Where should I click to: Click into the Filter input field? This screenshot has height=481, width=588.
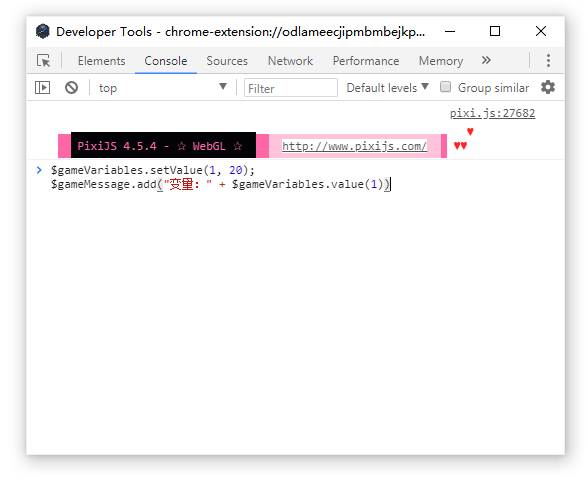pos(291,88)
